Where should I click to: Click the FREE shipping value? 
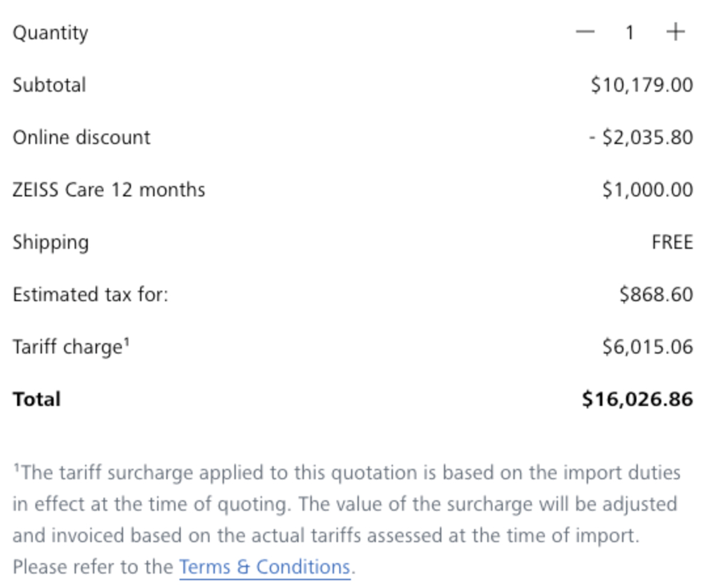coord(672,242)
